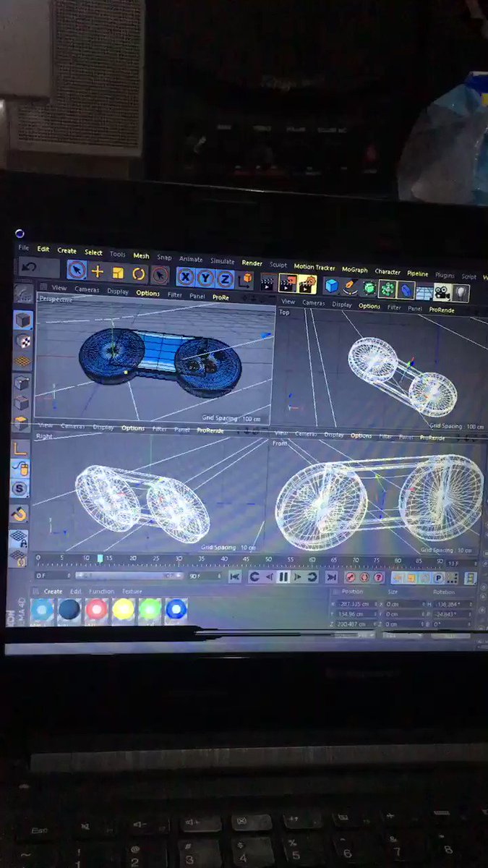
Task: Click the Undo arrow icon
Action: [29, 268]
